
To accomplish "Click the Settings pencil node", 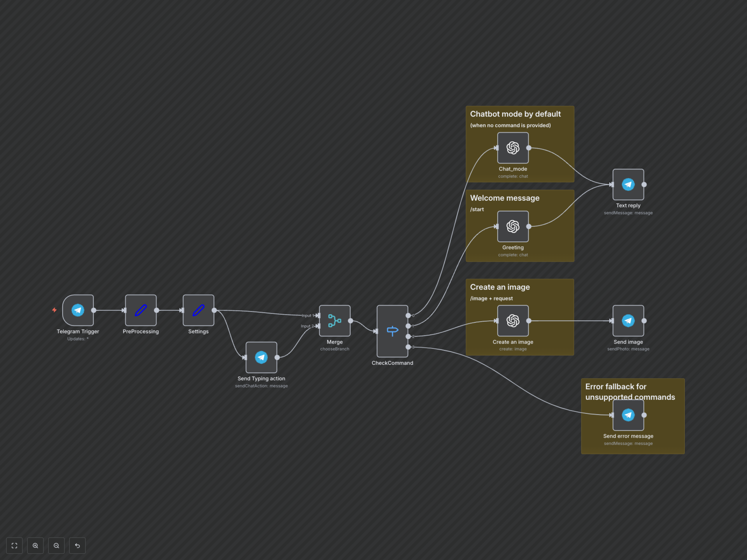I will (198, 310).
